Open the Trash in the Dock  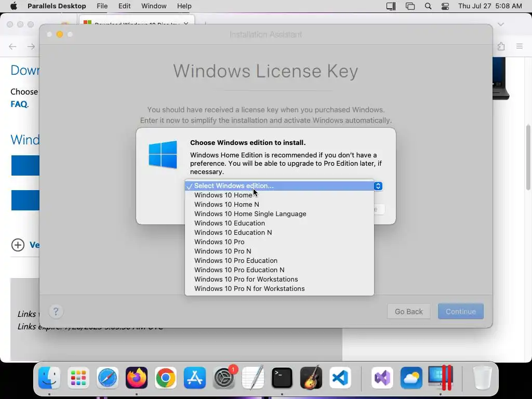(x=482, y=378)
